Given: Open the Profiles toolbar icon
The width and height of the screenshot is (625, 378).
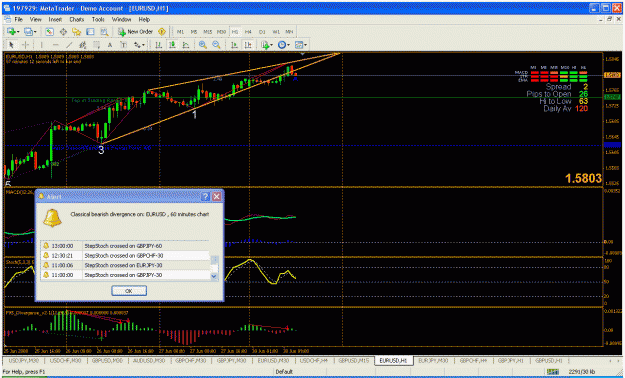Looking at the screenshot, I should [x=28, y=32].
